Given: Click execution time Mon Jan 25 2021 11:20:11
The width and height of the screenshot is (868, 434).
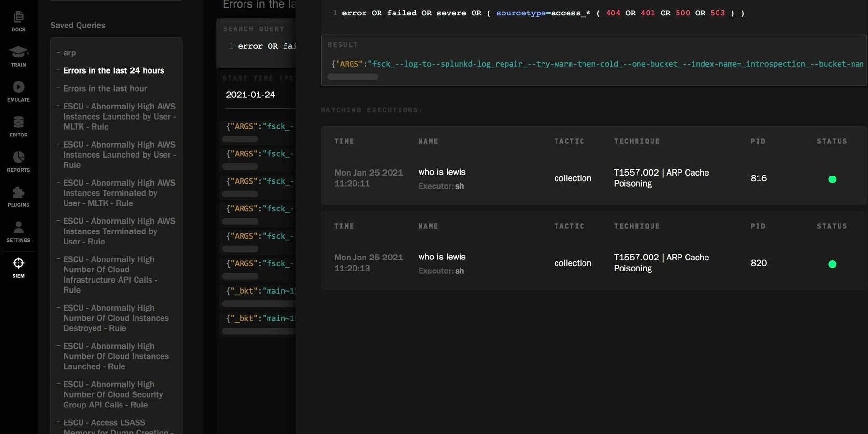Looking at the screenshot, I should tap(368, 178).
